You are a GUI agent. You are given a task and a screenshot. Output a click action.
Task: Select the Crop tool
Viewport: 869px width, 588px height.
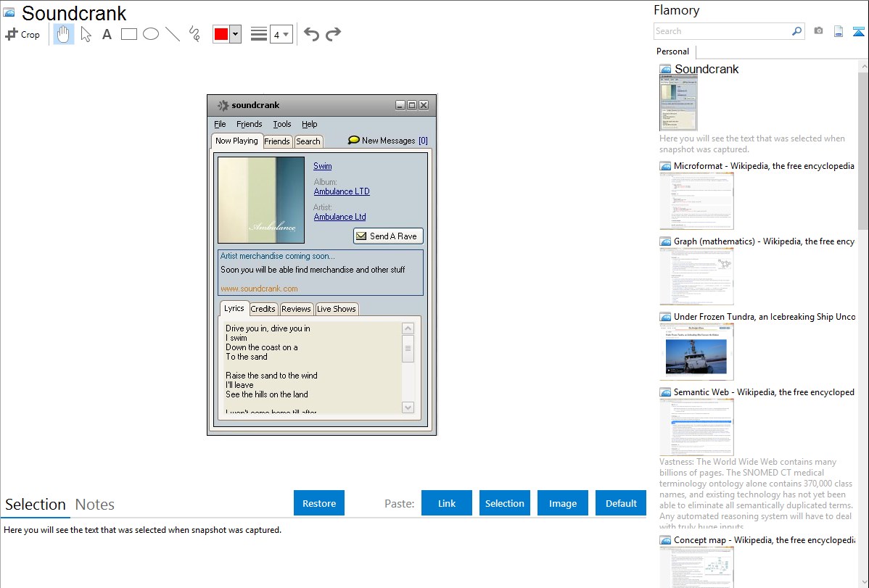tap(22, 34)
